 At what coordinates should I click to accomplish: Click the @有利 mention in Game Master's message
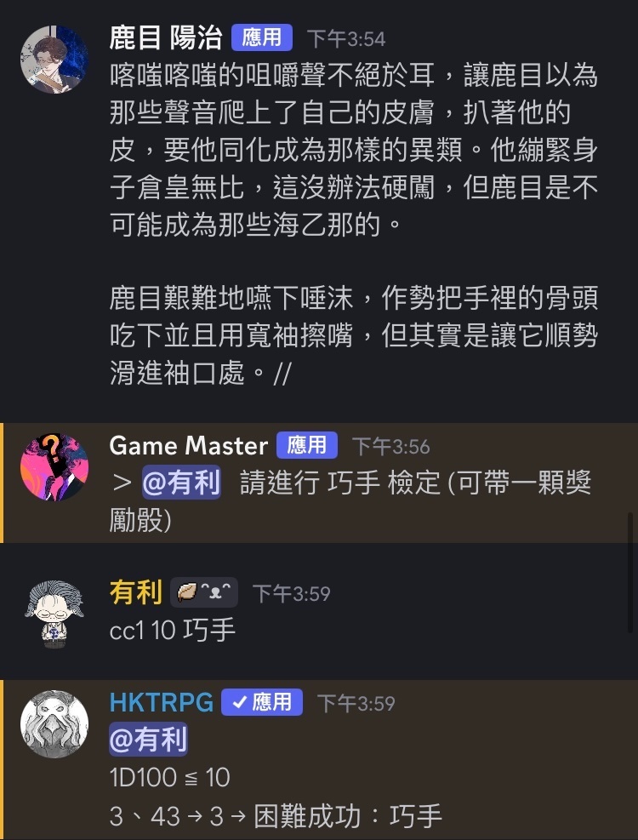tap(181, 483)
